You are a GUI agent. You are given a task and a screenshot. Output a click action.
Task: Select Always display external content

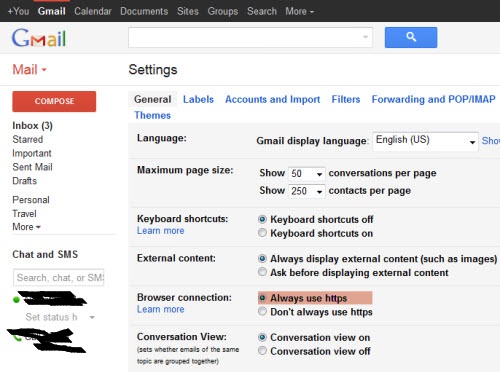262,258
